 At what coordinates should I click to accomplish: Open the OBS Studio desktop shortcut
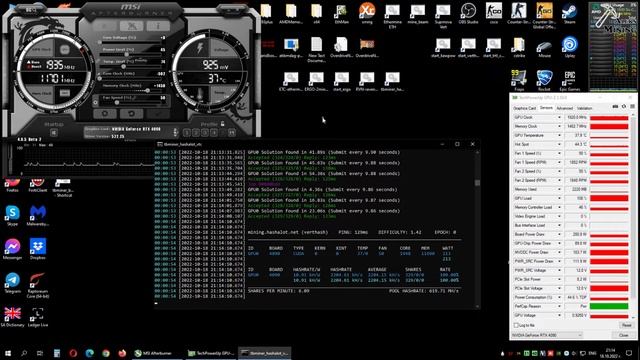[468, 14]
